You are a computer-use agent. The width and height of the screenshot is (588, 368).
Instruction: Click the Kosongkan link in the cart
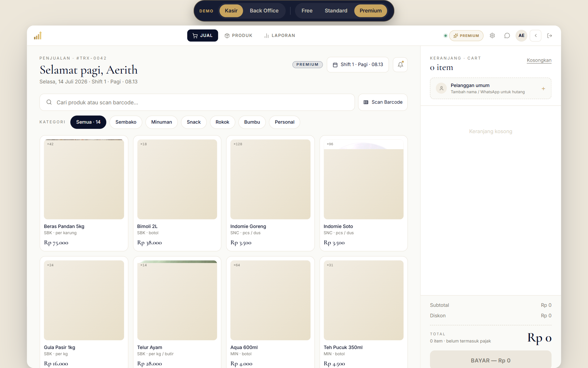point(539,60)
